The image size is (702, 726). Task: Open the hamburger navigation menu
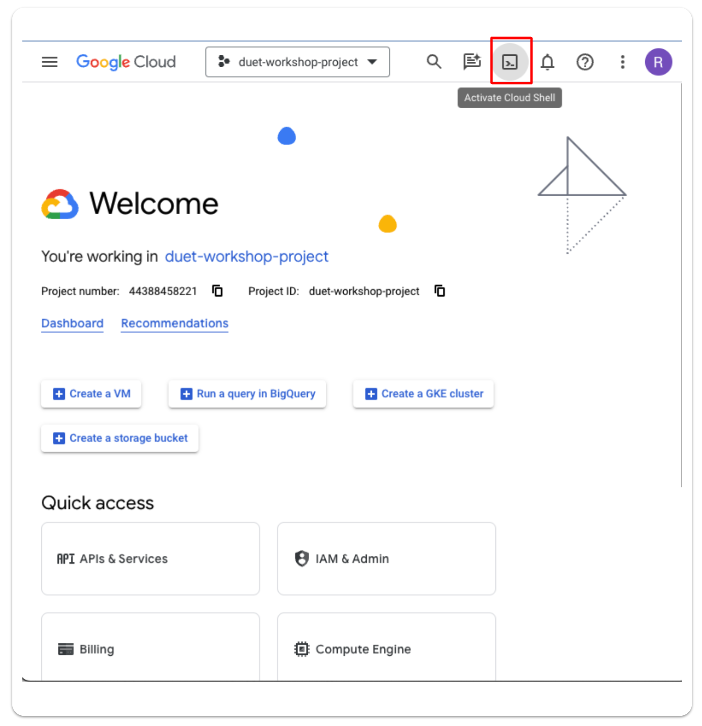[50, 62]
